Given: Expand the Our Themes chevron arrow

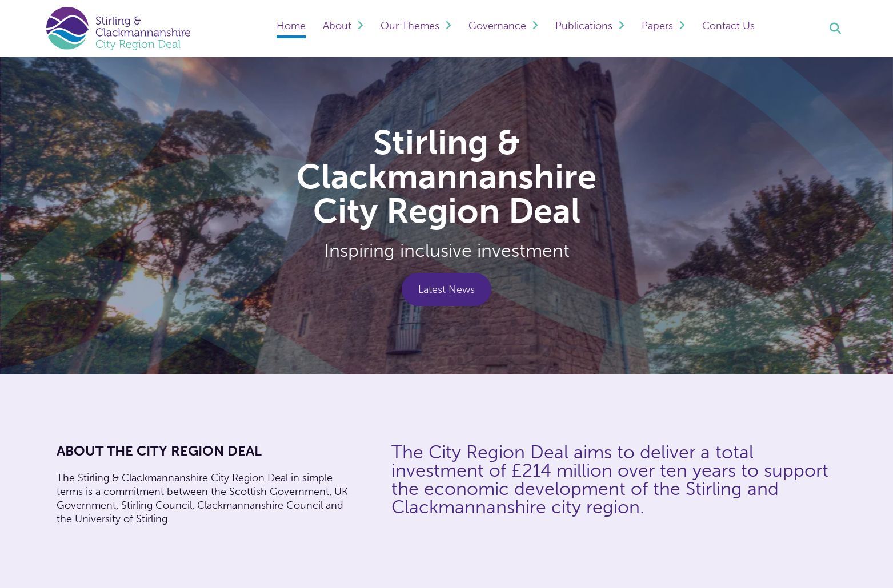Looking at the screenshot, I should click(448, 25).
